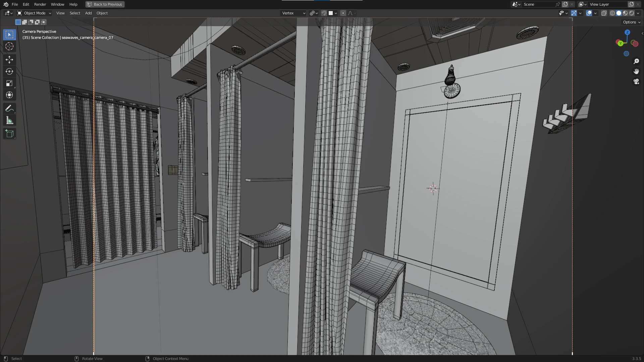Image resolution: width=644 pixels, height=362 pixels.
Task: Open the Window menu
Action: [x=57, y=4]
